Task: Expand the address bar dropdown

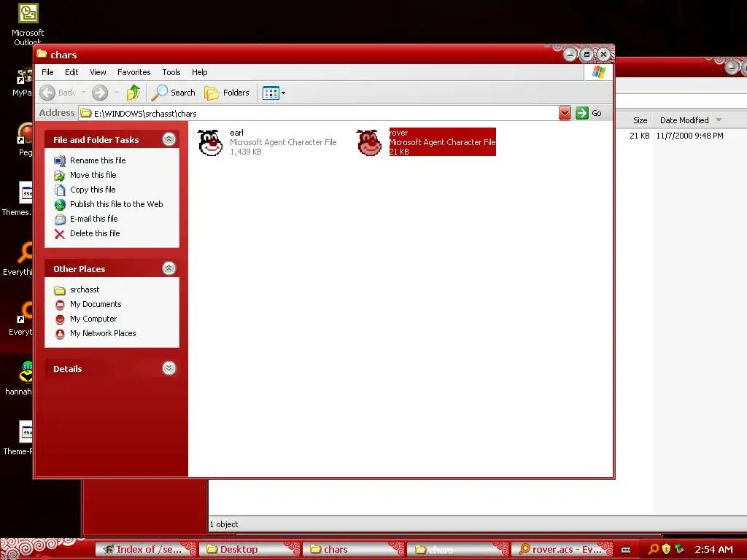Action: pyautogui.click(x=565, y=113)
